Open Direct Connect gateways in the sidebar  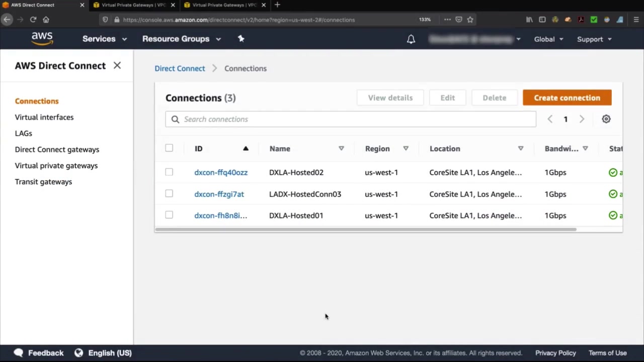tap(57, 149)
